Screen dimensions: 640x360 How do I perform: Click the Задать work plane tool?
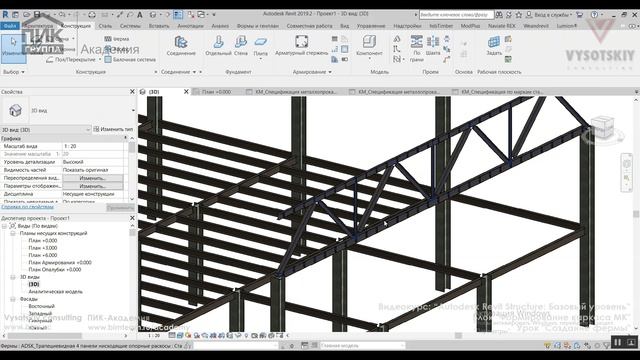[494, 45]
